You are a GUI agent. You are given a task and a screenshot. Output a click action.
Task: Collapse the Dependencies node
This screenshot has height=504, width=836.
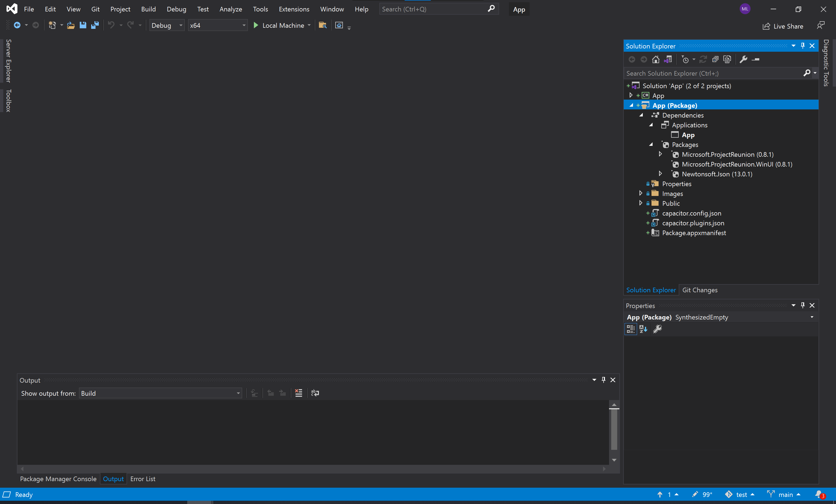tap(641, 115)
